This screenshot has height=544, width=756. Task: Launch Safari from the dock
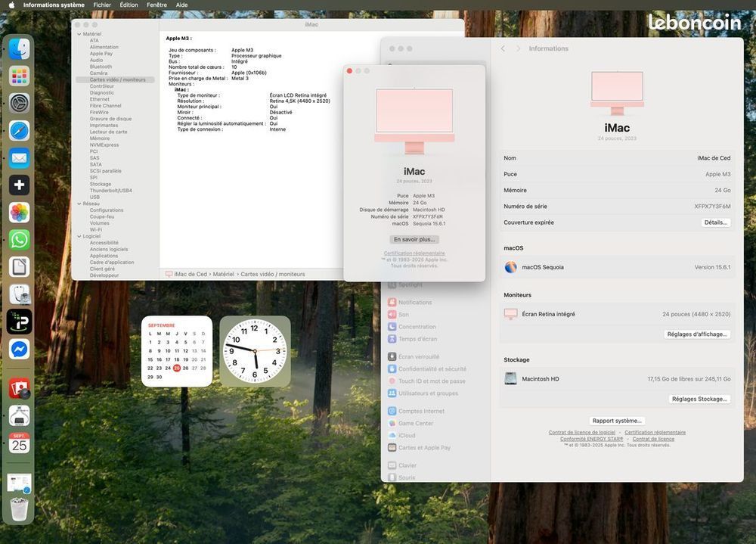click(x=20, y=130)
